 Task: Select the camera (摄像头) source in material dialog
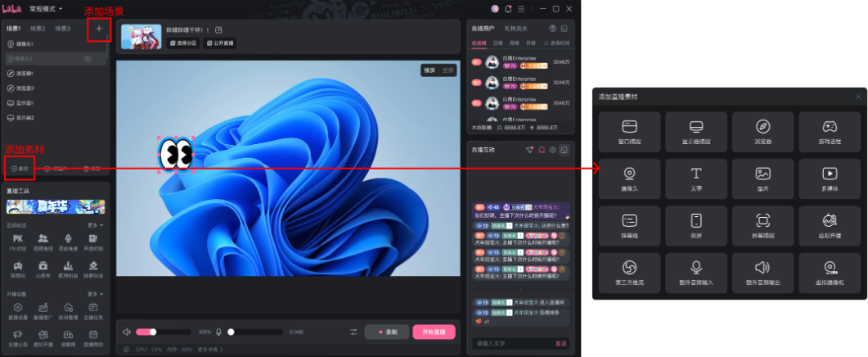(x=629, y=178)
